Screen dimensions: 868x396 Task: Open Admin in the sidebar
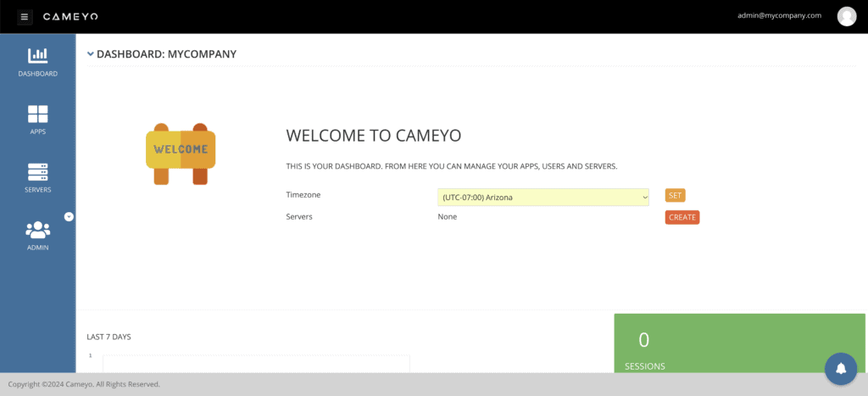[x=37, y=236]
